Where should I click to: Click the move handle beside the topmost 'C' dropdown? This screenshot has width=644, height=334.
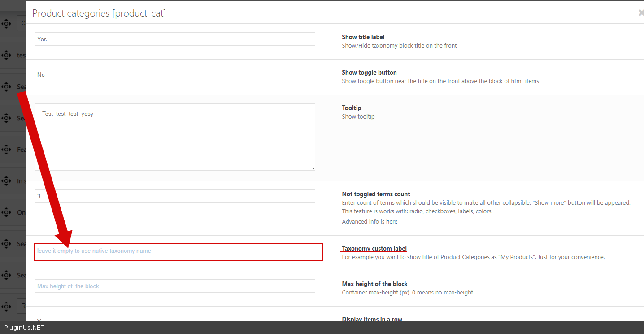point(6,23)
